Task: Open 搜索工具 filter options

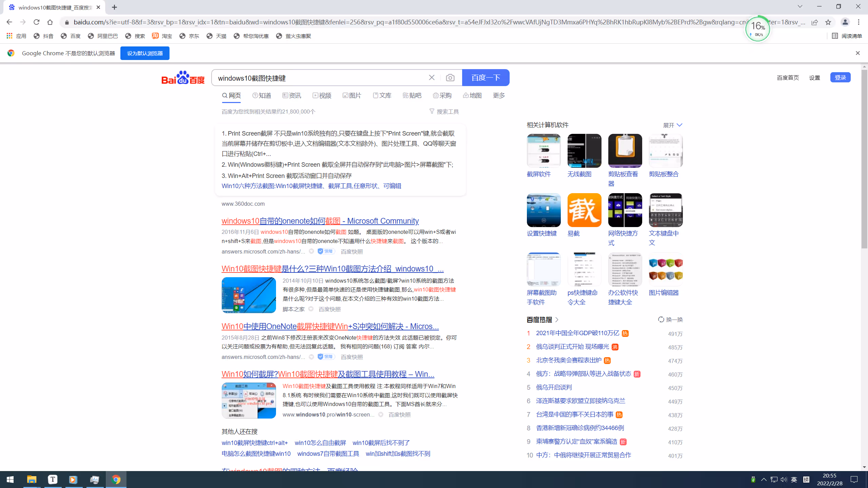Action: point(444,111)
